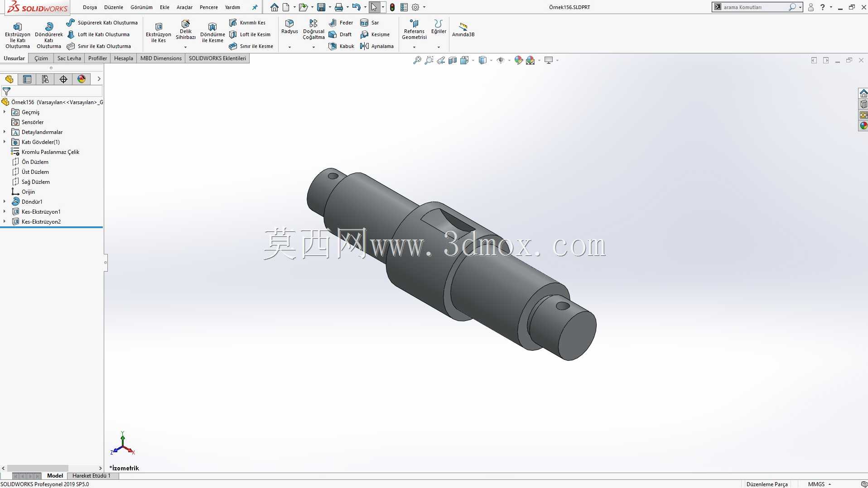Select the Kes-Ekstrüzyon2 feature
The width and height of the screenshot is (868, 488).
pos(41,222)
